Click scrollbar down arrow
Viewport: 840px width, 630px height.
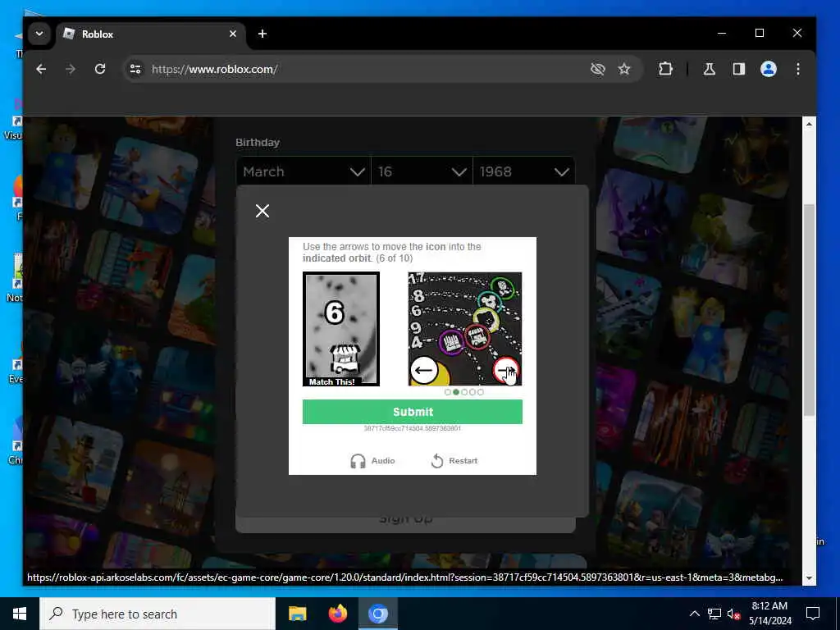[x=809, y=578]
